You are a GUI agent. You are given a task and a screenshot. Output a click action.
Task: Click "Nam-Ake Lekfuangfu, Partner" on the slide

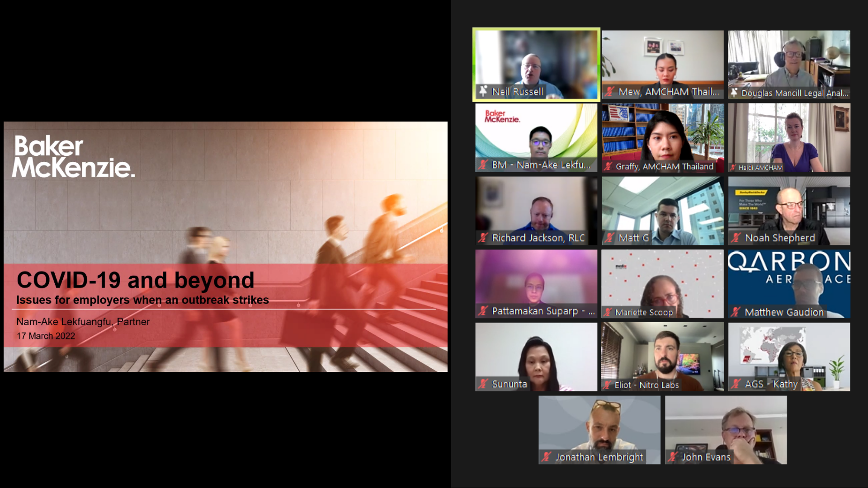click(83, 322)
